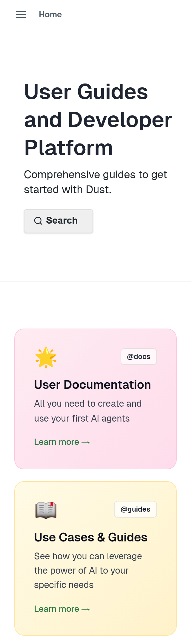Open the Use Cases & Guides card

point(95,558)
